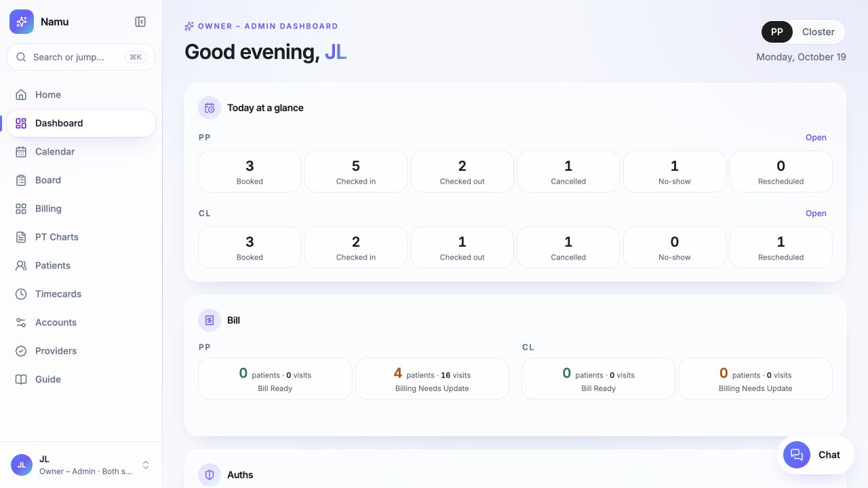Open PP No-show card showing 1

675,171
